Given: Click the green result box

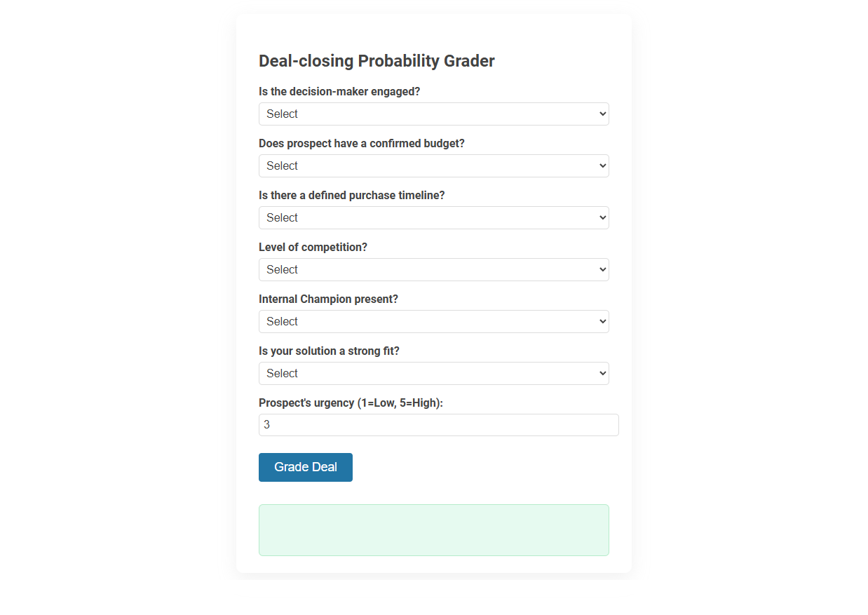Looking at the screenshot, I should [x=433, y=529].
